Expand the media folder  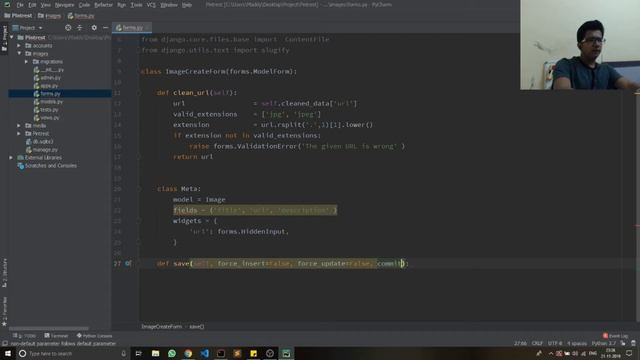pos(19,126)
